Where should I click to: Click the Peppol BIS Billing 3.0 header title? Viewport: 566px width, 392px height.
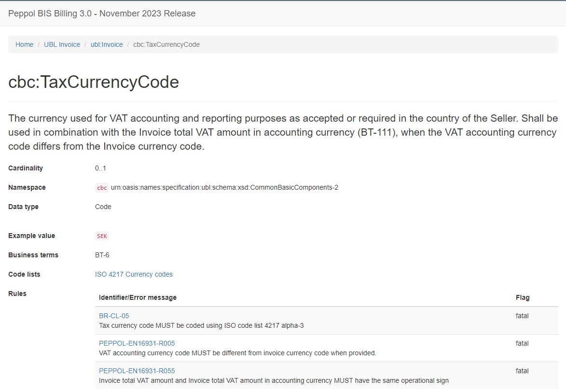point(102,14)
